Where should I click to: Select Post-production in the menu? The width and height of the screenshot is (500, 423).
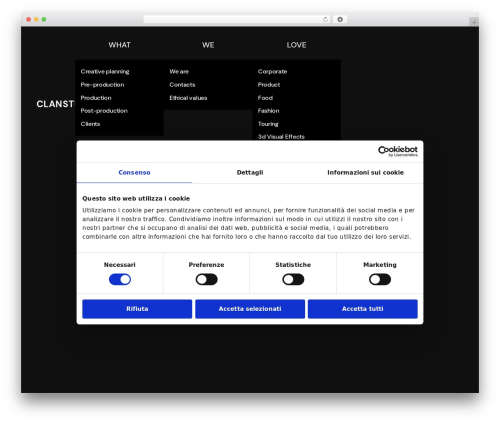click(104, 111)
